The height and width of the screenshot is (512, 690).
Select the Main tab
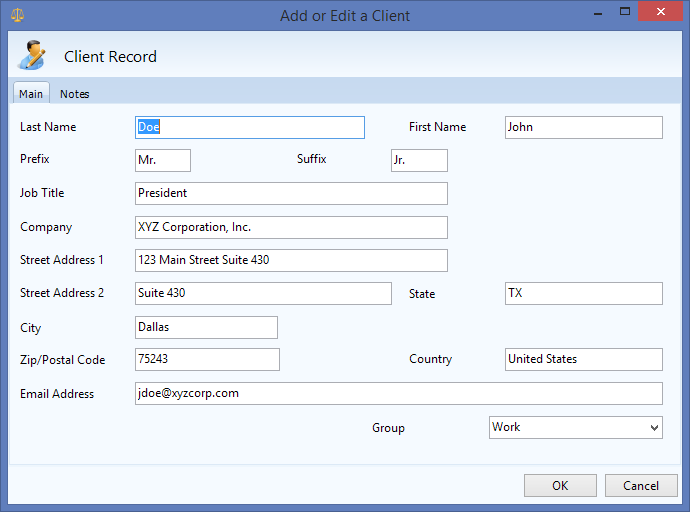31,94
